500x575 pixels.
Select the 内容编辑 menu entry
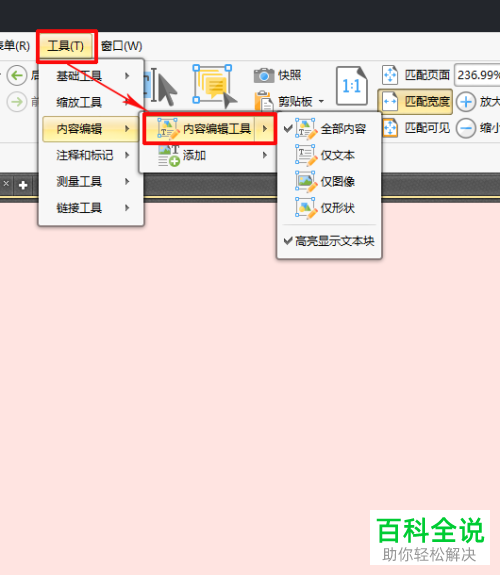point(91,129)
